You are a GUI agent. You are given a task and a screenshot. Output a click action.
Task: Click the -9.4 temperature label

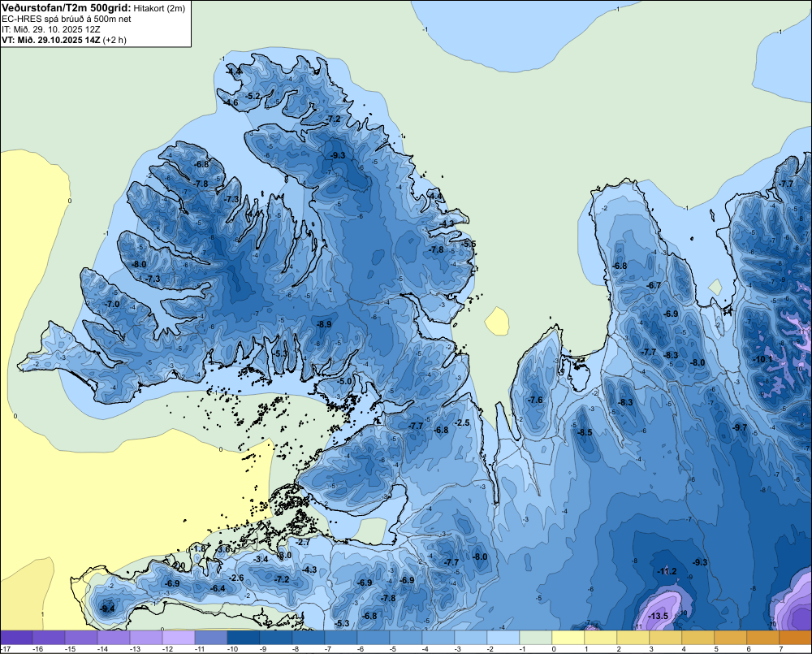tap(108, 609)
